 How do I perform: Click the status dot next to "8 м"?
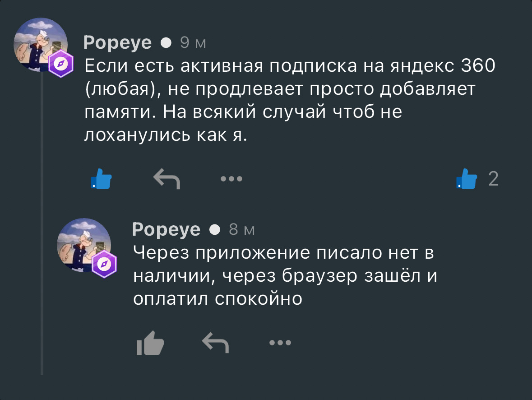click(x=215, y=230)
